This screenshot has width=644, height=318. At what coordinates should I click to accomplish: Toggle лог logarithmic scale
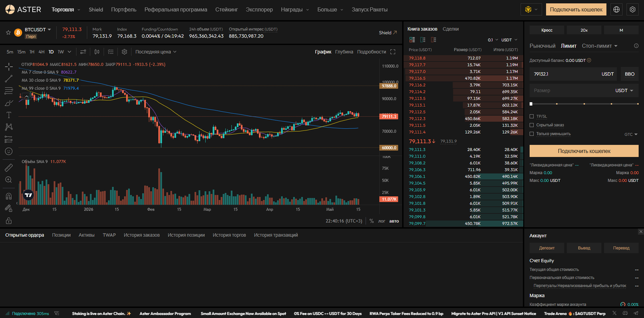point(382,221)
